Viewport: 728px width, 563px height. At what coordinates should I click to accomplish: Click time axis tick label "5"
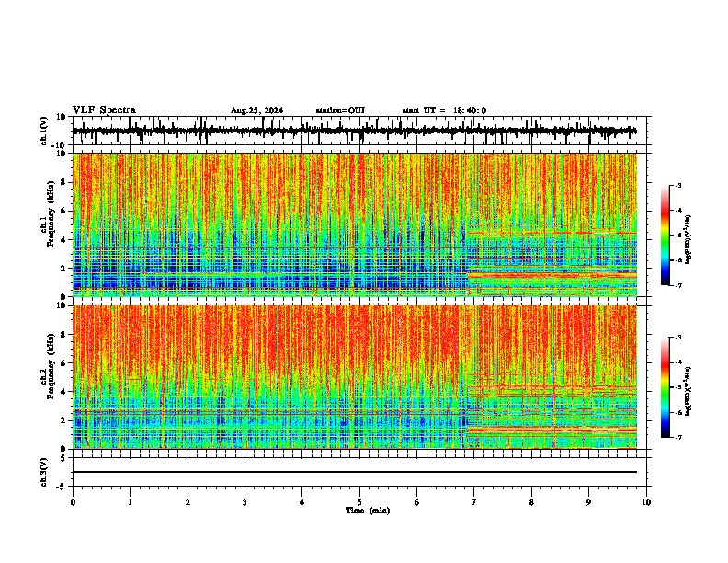coord(359,502)
